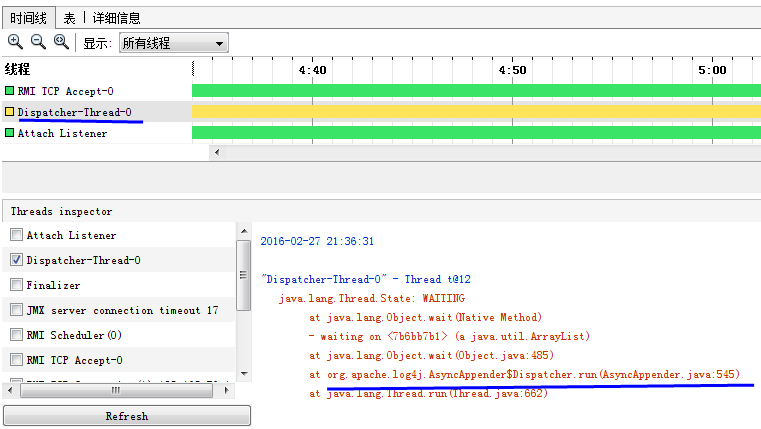Screen dimensions: 761x429
Task: Click the "Dispatcher-Thread-0" - Thread t@12 line
Action: coord(366,279)
